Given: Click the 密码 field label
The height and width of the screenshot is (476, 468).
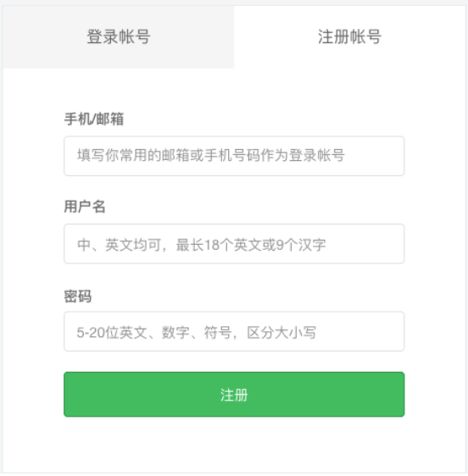Looking at the screenshot, I should 77,296.
